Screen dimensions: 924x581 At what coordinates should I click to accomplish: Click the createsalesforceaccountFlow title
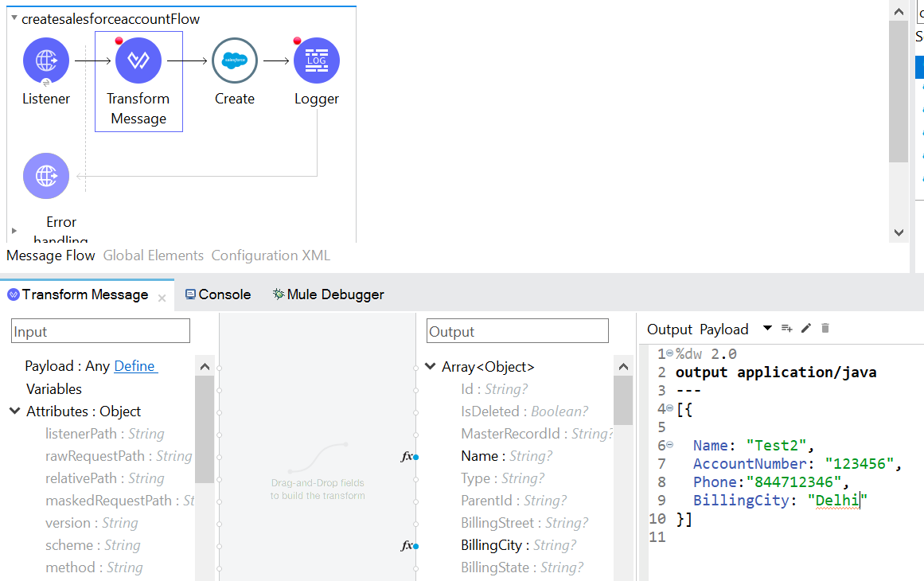[111, 19]
